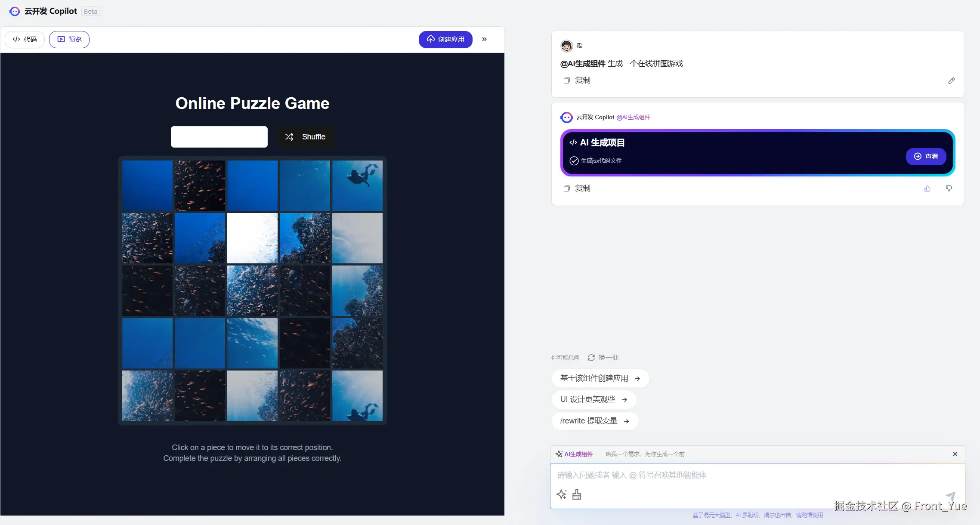Screen dimensions: 980x525
Task: Open generated project with 查看 button
Action: click(926, 157)
